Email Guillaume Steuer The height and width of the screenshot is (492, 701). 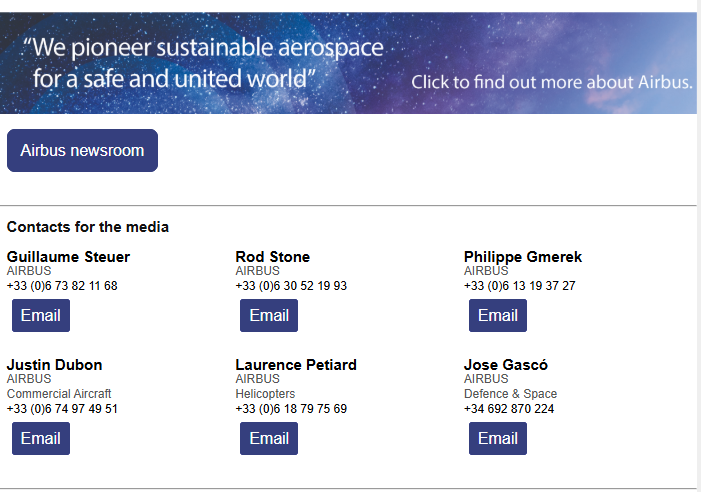coord(41,316)
